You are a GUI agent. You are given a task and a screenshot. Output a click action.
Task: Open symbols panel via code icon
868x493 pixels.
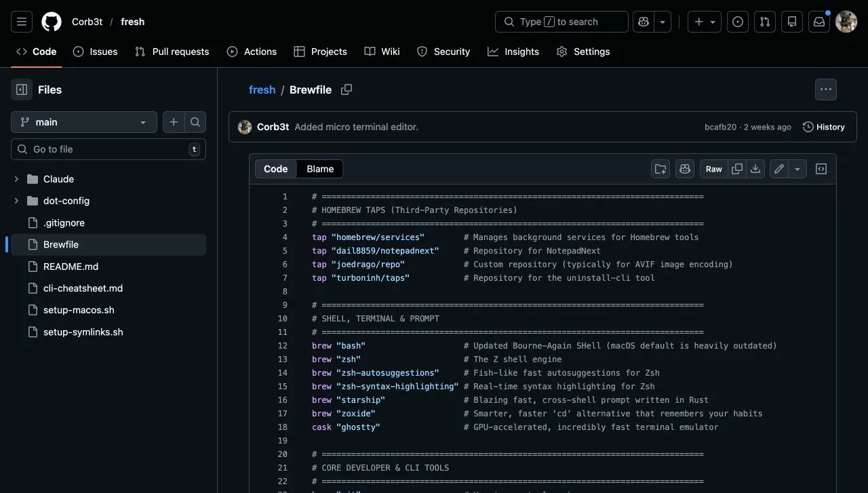(821, 169)
